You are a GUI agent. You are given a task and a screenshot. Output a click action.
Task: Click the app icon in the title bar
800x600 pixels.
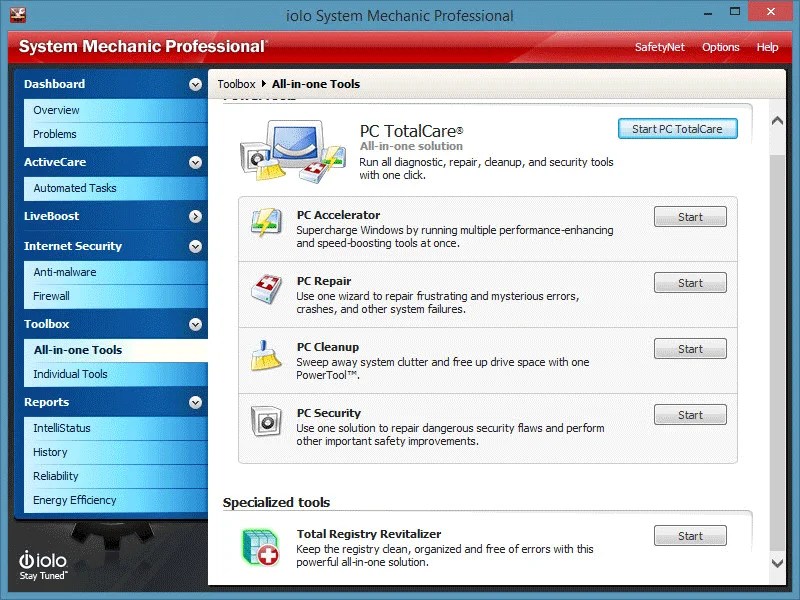coord(18,15)
